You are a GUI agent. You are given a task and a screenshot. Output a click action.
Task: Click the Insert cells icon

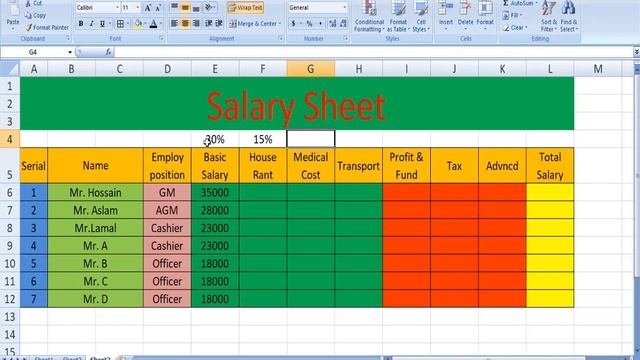click(x=446, y=8)
